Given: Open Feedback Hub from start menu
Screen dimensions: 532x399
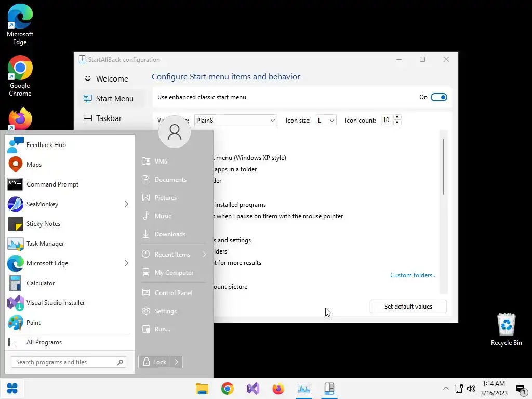Looking at the screenshot, I should [70, 145].
